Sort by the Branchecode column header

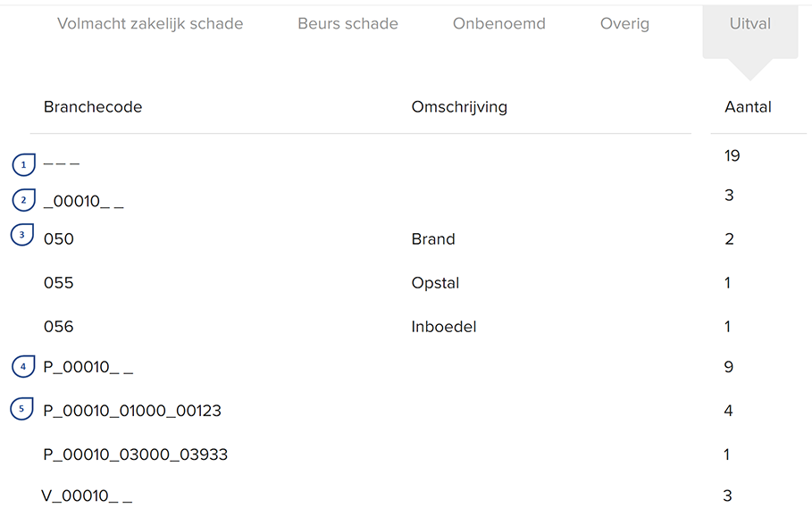93,107
